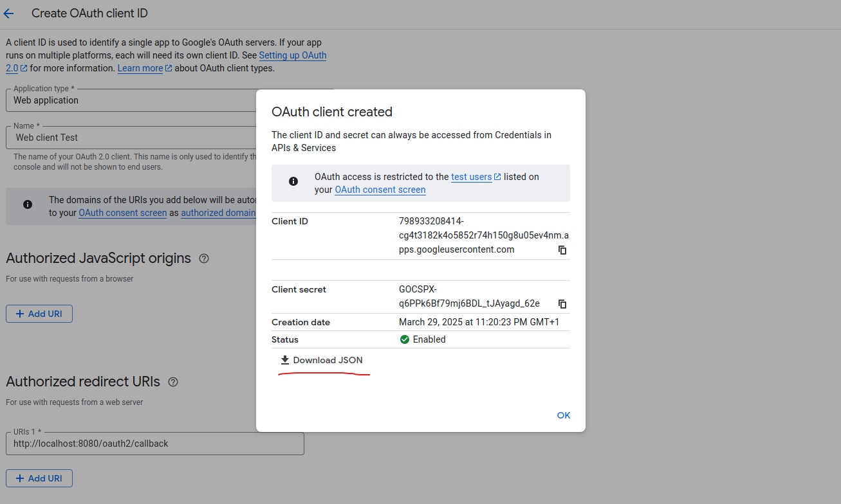Viewport: 841px width, 504px height.
Task: Click the creation date March 29, 2025 value
Action: pyautogui.click(x=479, y=322)
